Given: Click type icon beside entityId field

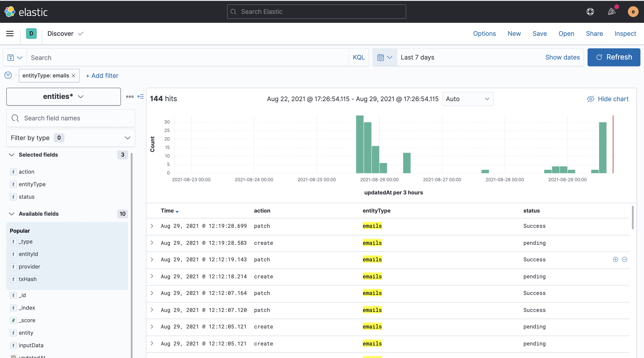Looking at the screenshot, I should pyautogui.click(x=13, y=254).
